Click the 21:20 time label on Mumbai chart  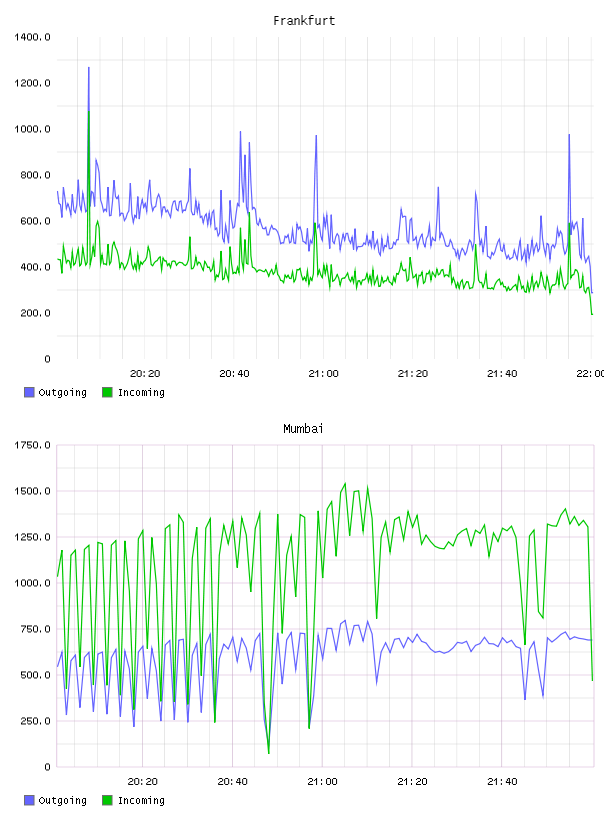[x=412, y=782]
